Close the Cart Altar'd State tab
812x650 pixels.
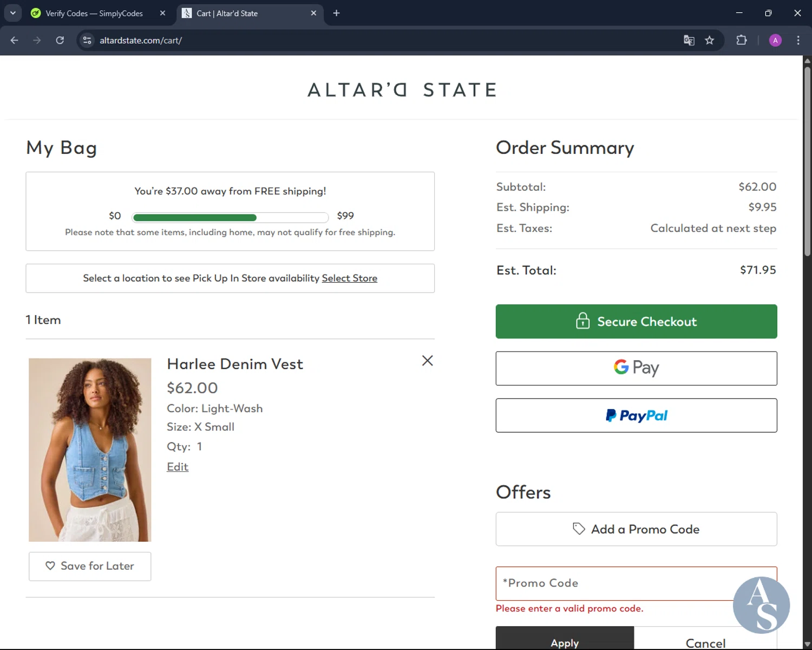point(313,13)
